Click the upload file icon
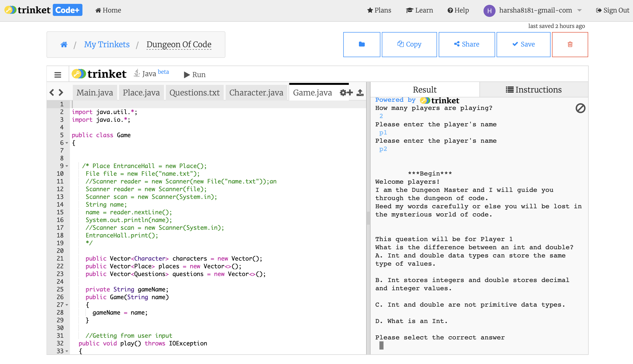633x364 pixels. (x=360, y=93)
